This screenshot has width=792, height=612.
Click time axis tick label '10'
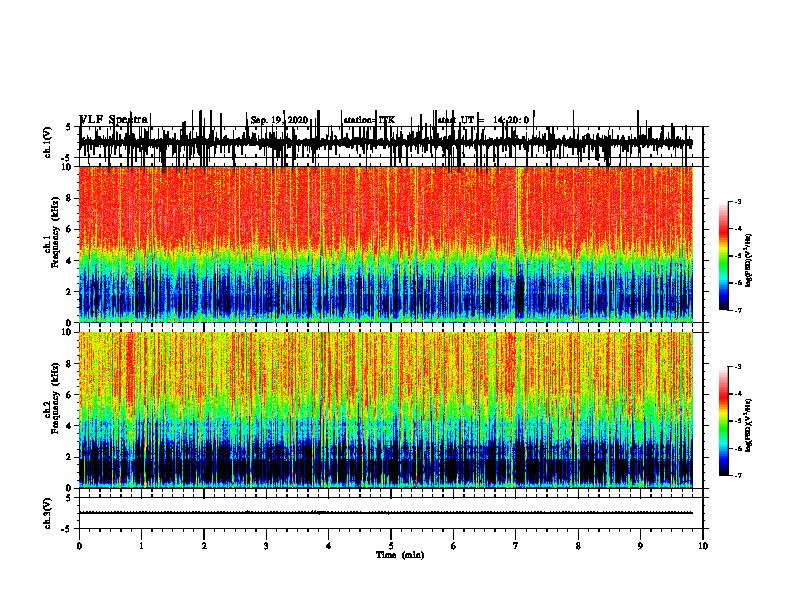703,546
